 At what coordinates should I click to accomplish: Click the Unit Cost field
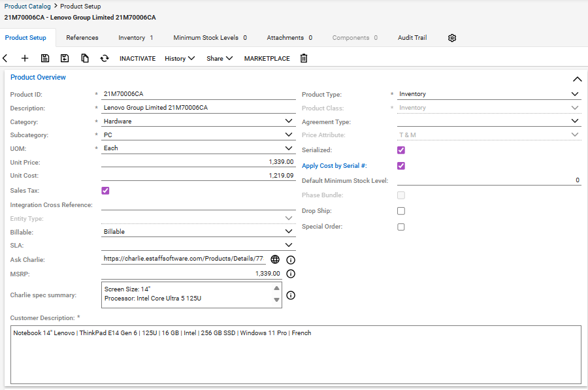pos(199,176)
